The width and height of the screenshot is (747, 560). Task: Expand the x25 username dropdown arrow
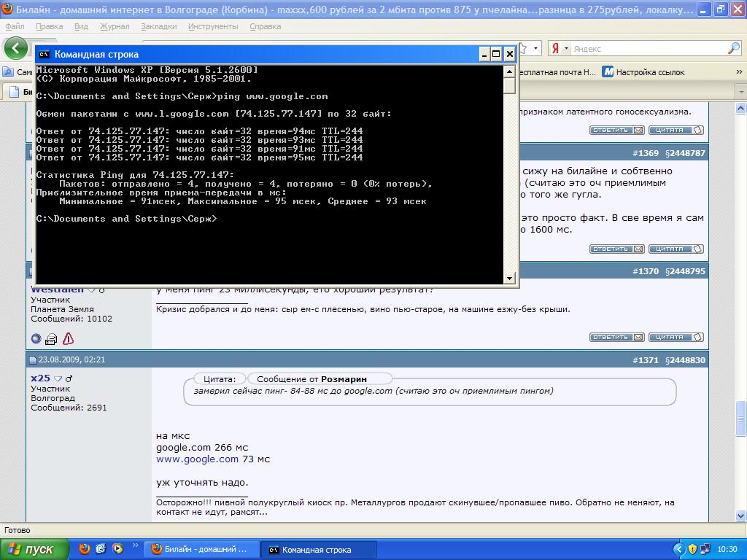click(x=58, y=379)
